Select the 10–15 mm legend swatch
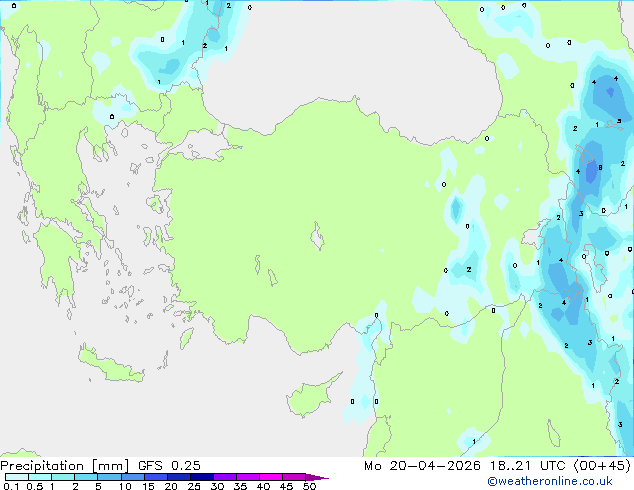 click(133, 477)
